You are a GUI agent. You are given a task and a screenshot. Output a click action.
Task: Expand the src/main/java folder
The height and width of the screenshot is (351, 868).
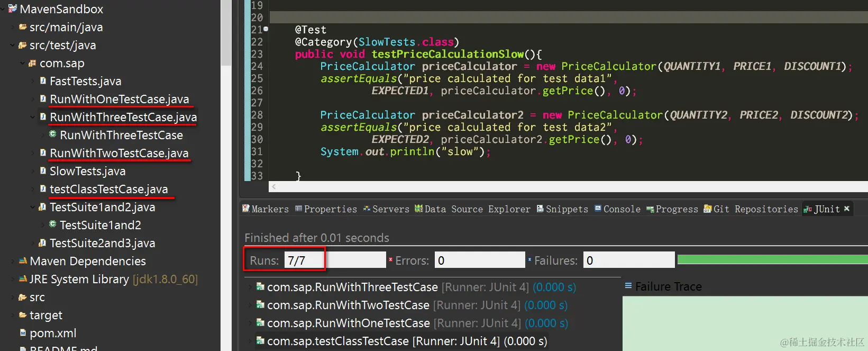[13, 27]
